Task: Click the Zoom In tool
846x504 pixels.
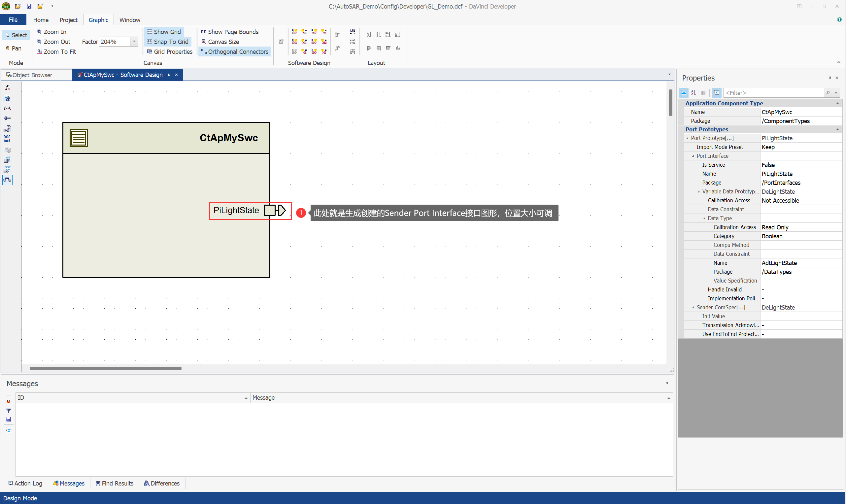Action: click(51, 32)
